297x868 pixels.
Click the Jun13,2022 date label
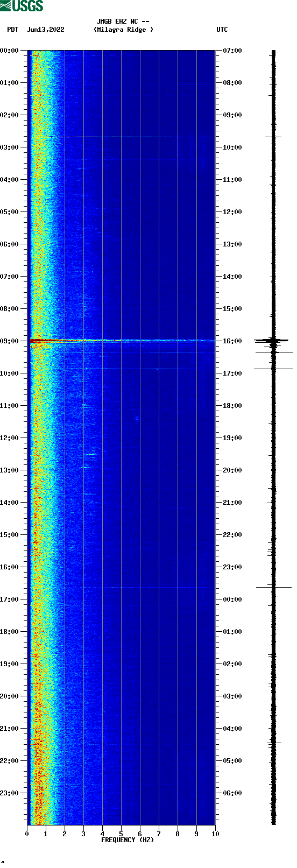45,30
